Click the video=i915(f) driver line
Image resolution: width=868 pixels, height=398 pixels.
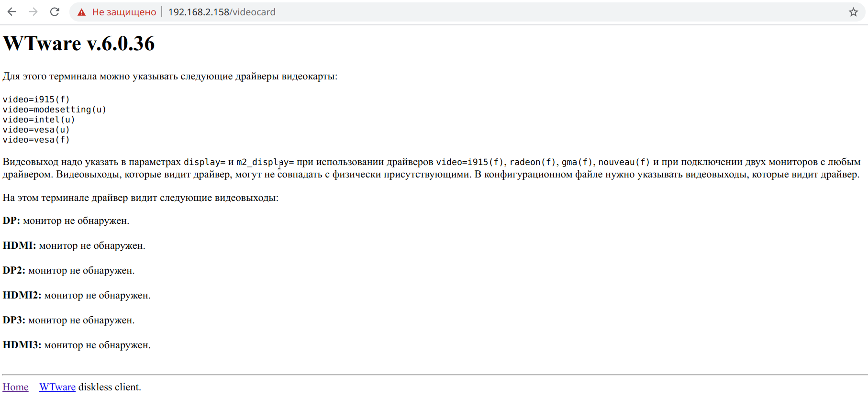click(x=36, y=99)
